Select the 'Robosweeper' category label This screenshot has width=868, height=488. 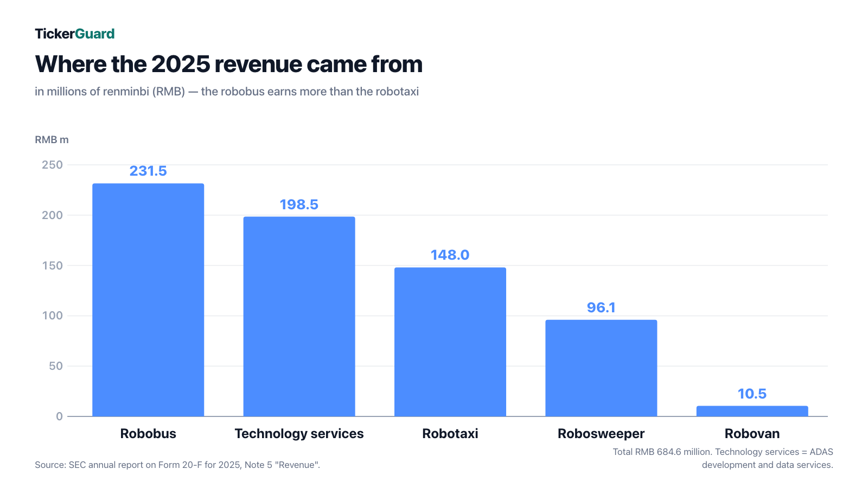coord(601,434)
